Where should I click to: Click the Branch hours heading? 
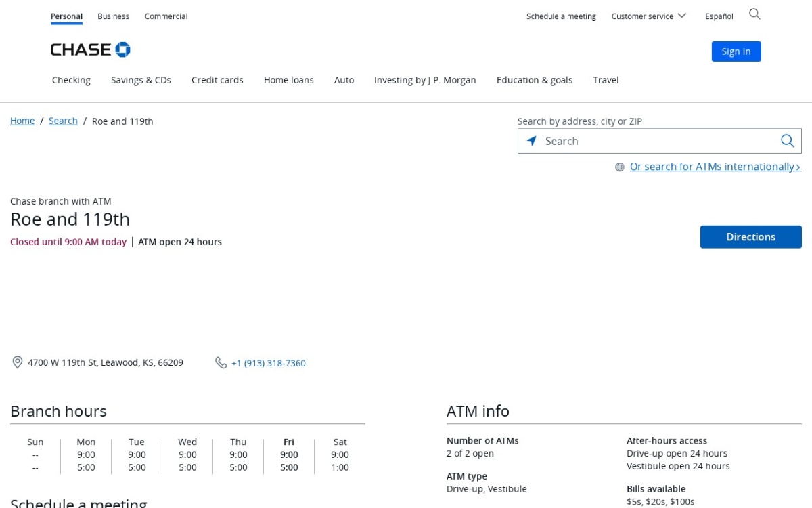[x=58, y=411]
